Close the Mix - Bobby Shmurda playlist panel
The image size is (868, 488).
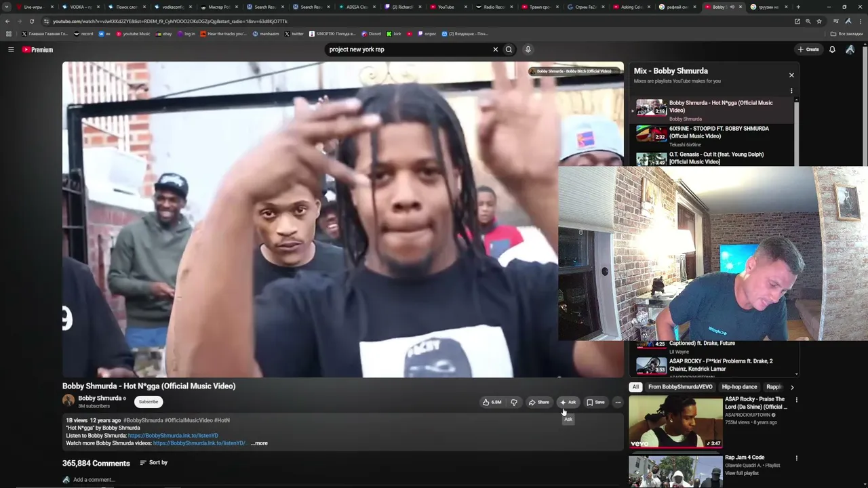[791, 75]
